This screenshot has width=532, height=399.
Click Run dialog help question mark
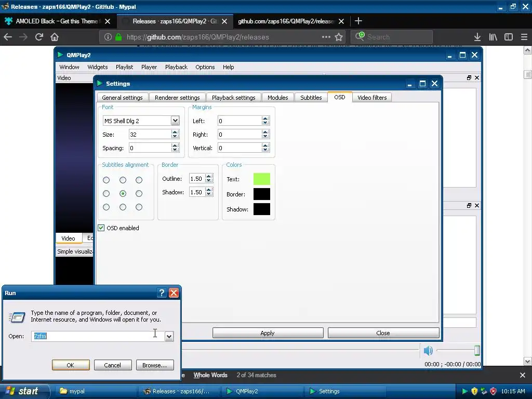click(x=162, y=293)
